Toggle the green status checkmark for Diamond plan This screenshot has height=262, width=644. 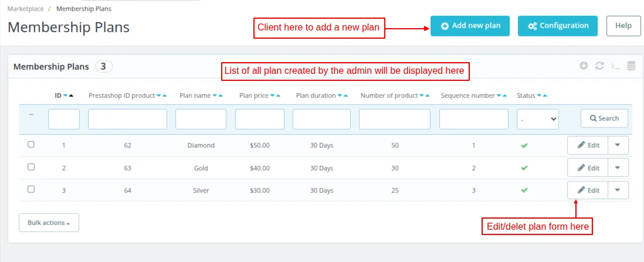(524, 145)
